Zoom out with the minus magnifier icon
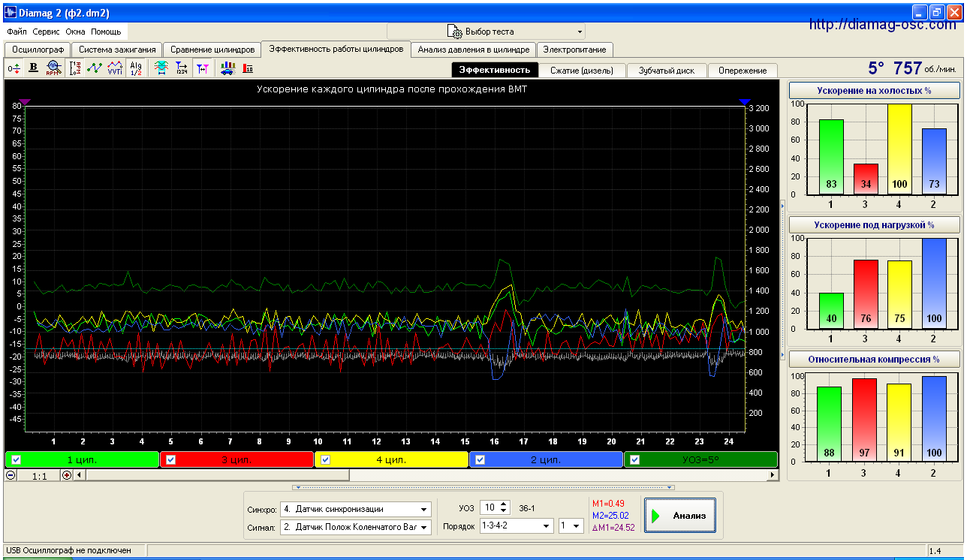Viewport: 967px width, 560px height. click(x=11, y=475)
